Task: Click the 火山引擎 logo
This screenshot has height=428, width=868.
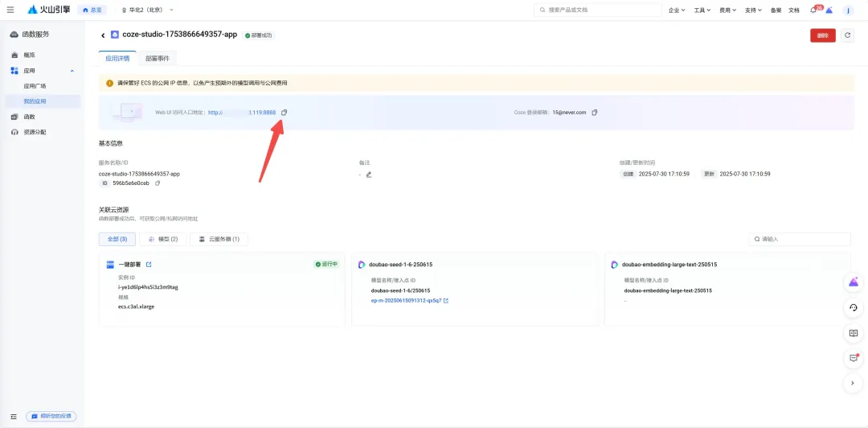Action: pyautogui.click(x=49, y=10)
